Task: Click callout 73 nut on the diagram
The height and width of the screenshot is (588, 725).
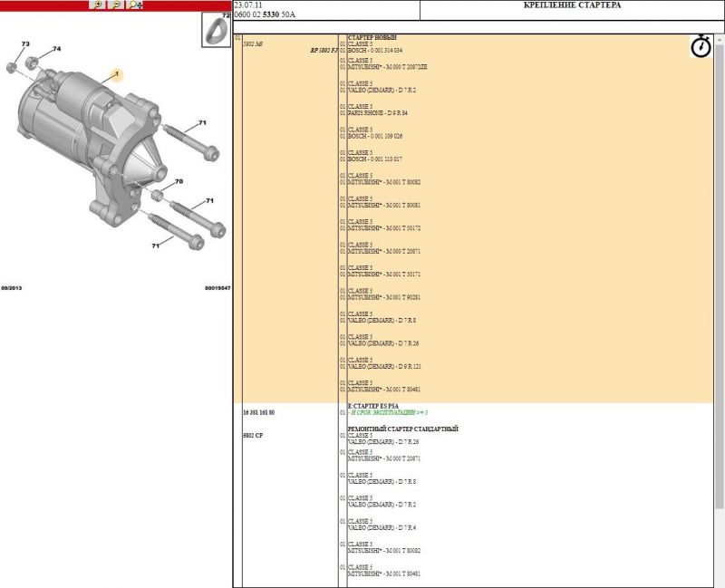Action: click(x=25, y=44)
